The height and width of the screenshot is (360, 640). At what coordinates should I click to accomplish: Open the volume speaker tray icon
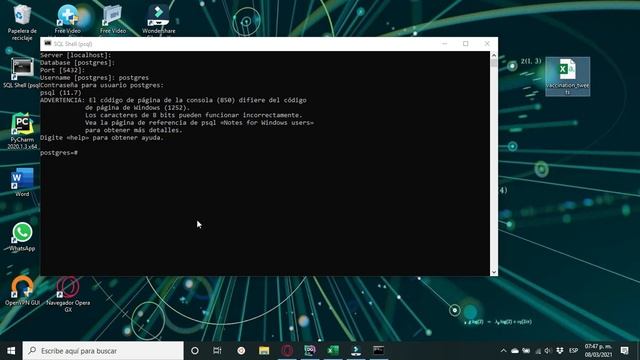548,351
